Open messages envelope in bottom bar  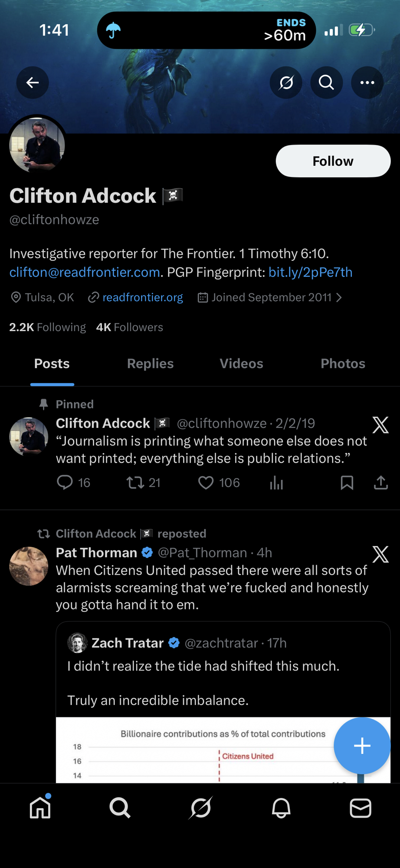tap(360, 808)
